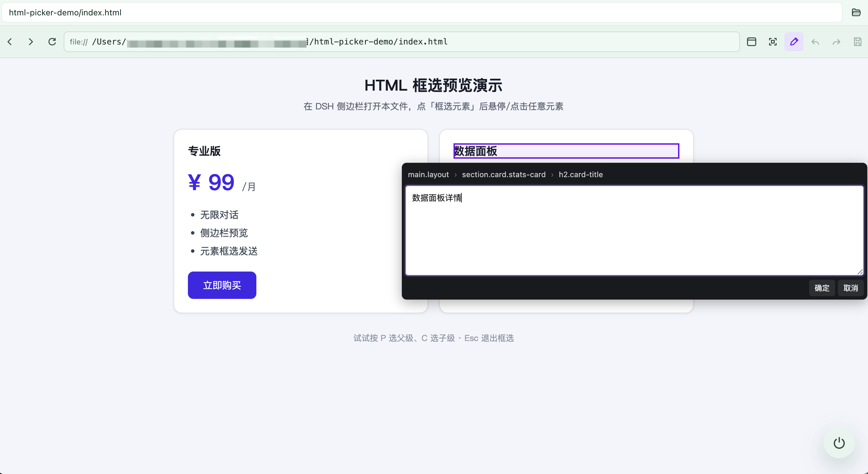Redo the last edit

pyautogui.click(x=837, y=42)
